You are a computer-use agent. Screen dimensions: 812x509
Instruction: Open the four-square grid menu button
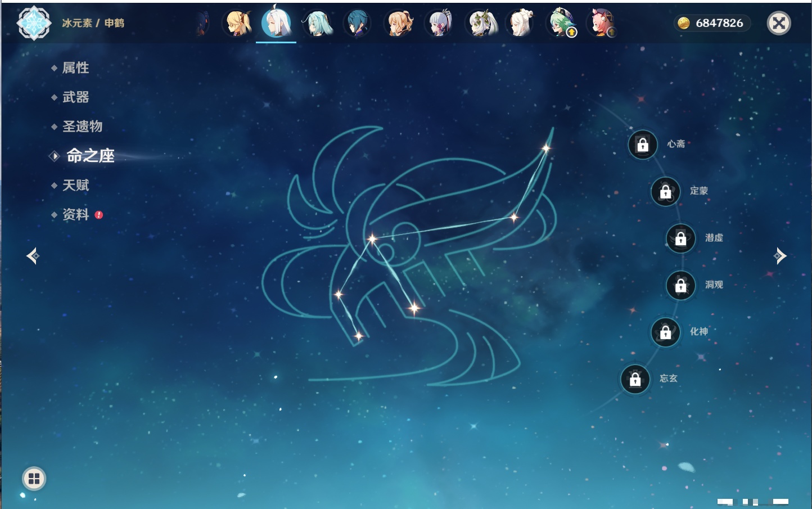[x=34, y=479]
